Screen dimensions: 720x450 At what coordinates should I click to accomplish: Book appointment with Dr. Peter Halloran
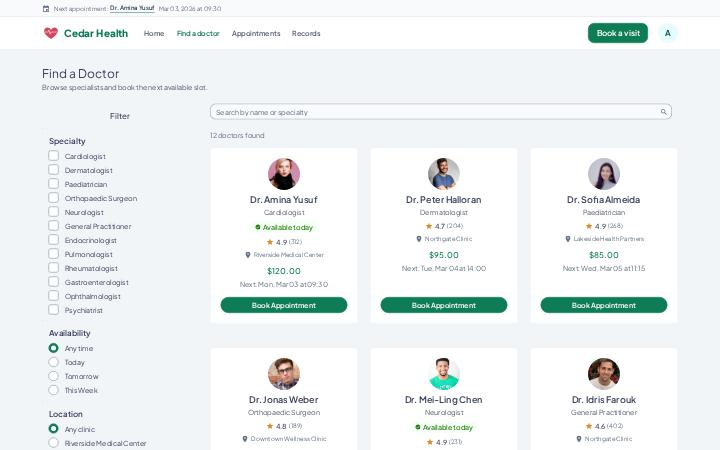pos(444,305)
